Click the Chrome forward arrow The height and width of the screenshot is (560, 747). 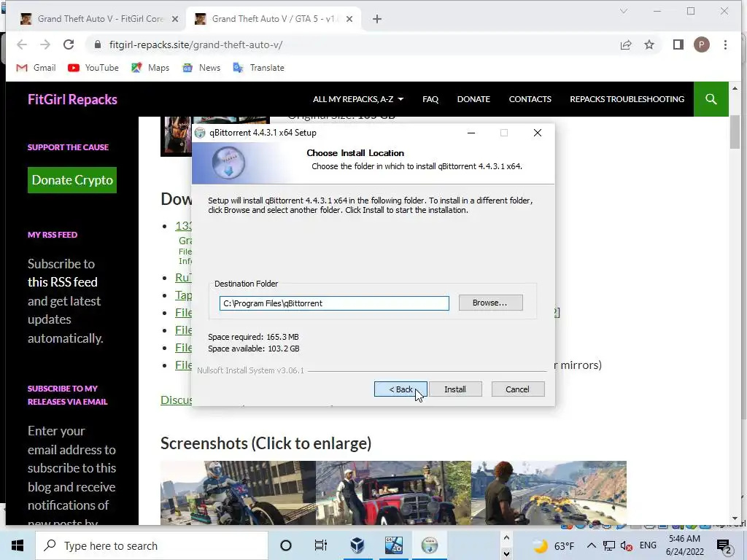(45, 44)
